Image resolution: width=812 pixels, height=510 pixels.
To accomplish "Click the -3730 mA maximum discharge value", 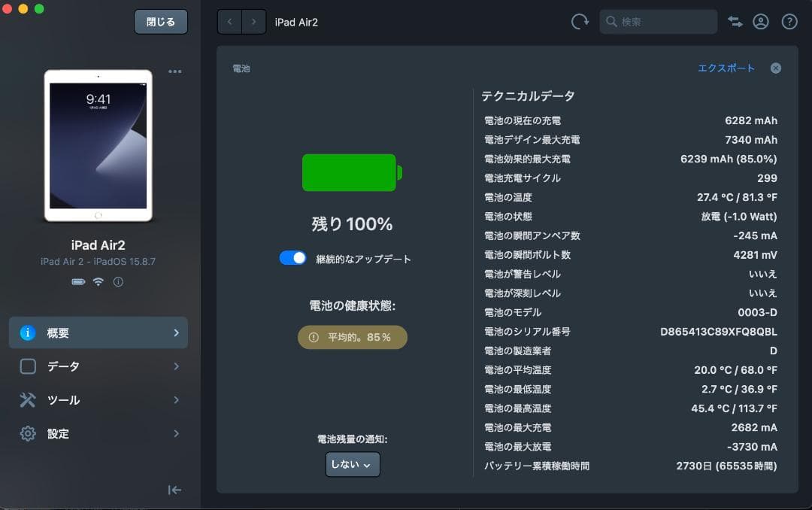I will (x=752, y=447).
